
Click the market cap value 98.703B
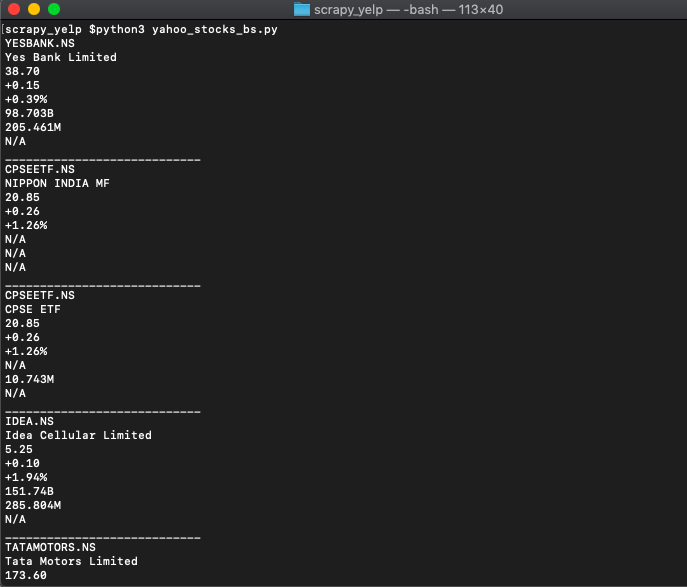tap(29, 113)
